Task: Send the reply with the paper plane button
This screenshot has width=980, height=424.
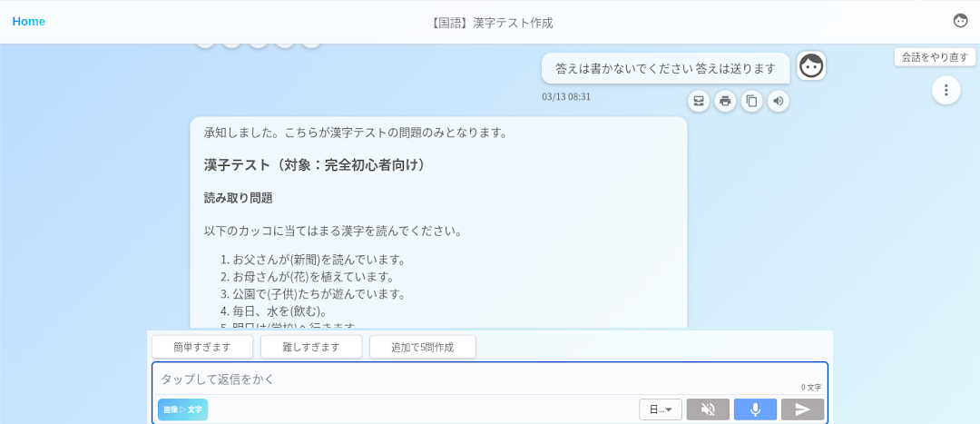Action: [x=802, y=409]
